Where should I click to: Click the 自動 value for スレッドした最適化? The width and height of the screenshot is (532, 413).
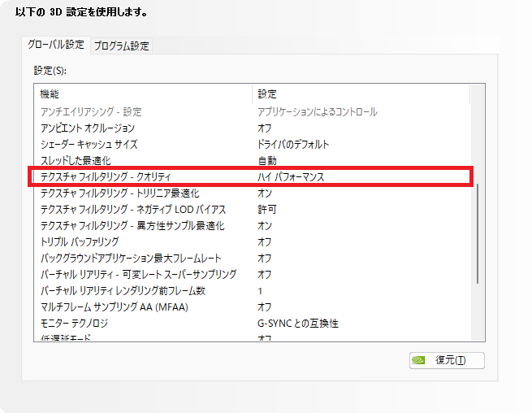click(267, 161)
